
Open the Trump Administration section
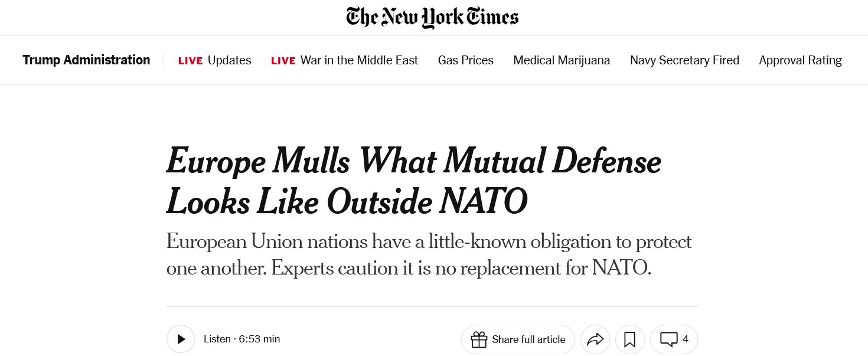(86, 60)
